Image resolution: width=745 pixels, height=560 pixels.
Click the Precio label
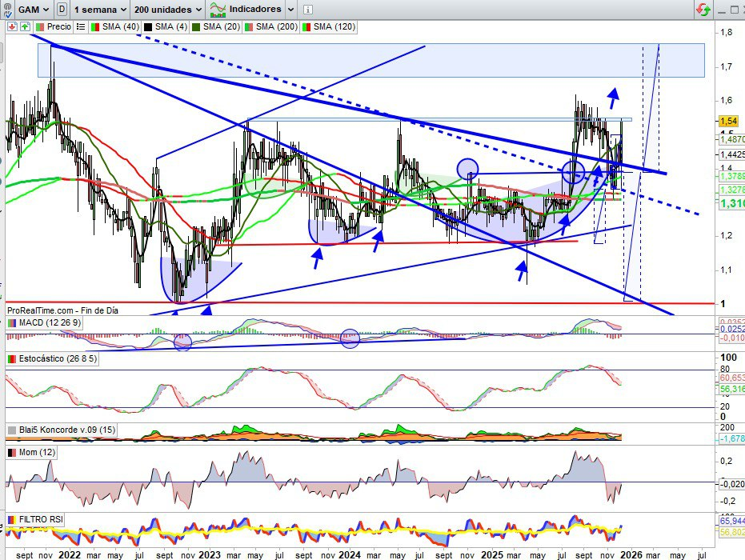tap(59, 26)
